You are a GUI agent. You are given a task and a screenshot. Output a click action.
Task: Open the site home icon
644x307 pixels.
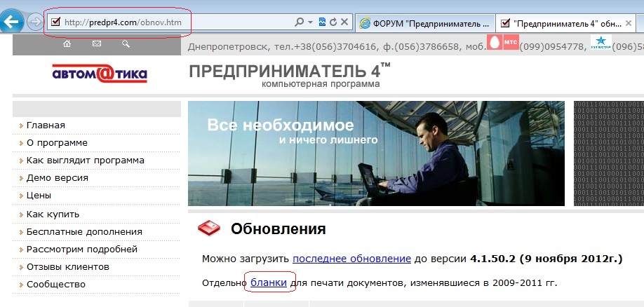pos(67,44)
